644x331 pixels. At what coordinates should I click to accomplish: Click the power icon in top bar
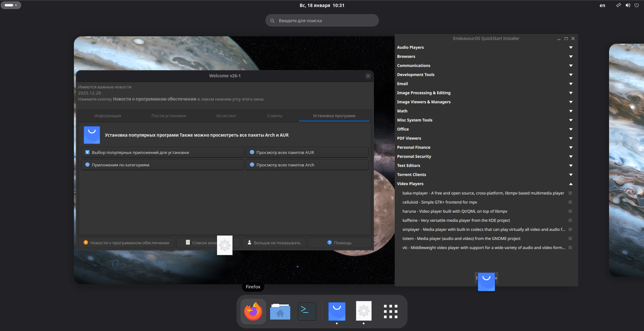pos(637,6)
